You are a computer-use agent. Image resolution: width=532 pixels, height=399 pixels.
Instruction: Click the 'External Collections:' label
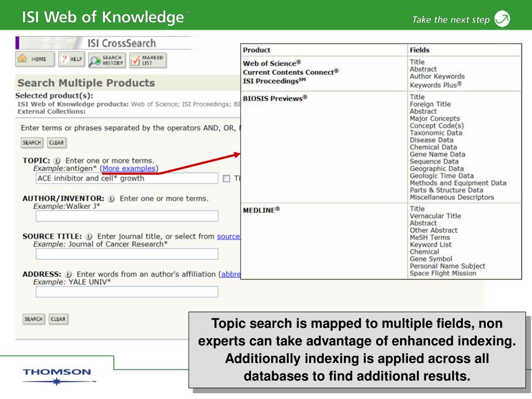(x=51, y=111)
